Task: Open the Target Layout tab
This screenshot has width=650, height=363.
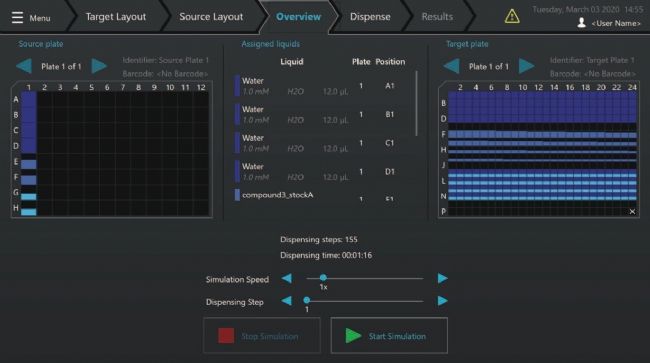Action: point(116,17)
